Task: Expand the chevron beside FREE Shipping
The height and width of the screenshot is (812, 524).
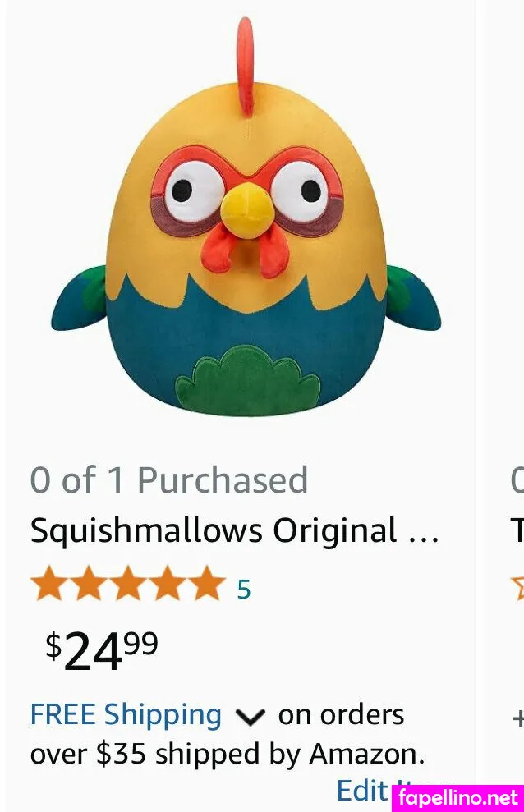Action: coord(250,717)
